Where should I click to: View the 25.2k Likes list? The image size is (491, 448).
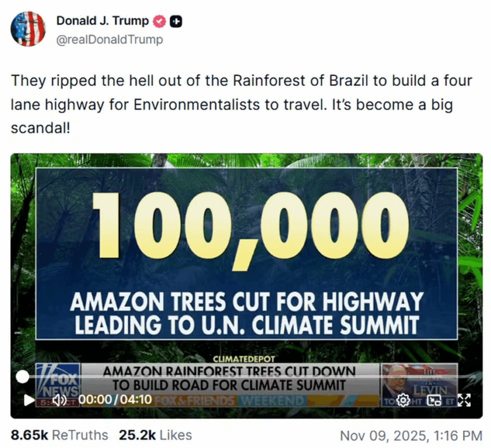[155, 435]
